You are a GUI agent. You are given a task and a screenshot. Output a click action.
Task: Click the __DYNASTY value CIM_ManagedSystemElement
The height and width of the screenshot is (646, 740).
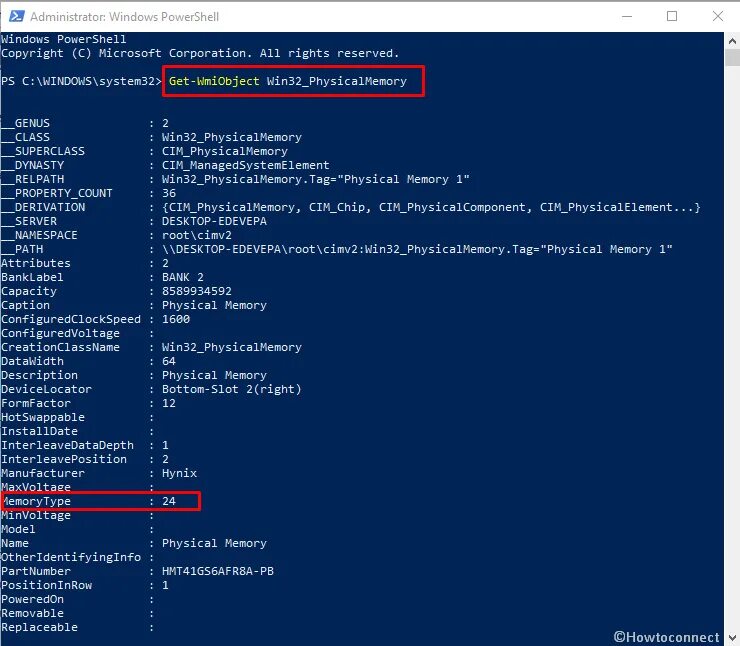point(245,165)
